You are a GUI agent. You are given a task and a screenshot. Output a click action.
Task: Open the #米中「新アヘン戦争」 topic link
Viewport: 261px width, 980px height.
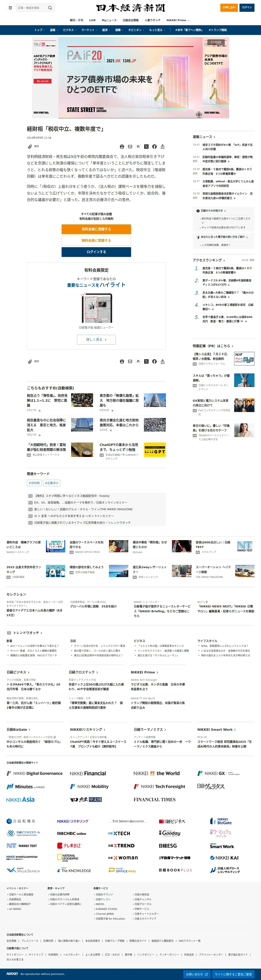click(189, 30)
